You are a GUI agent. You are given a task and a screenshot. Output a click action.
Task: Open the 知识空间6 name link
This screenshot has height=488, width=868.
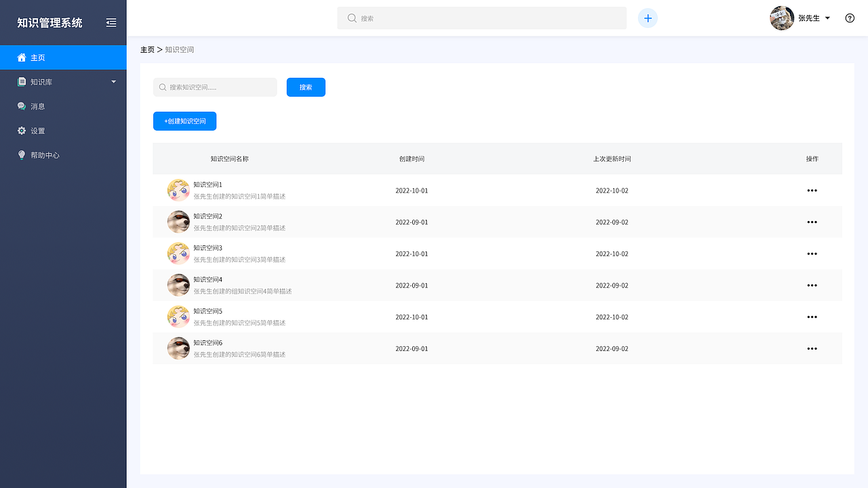208,343
